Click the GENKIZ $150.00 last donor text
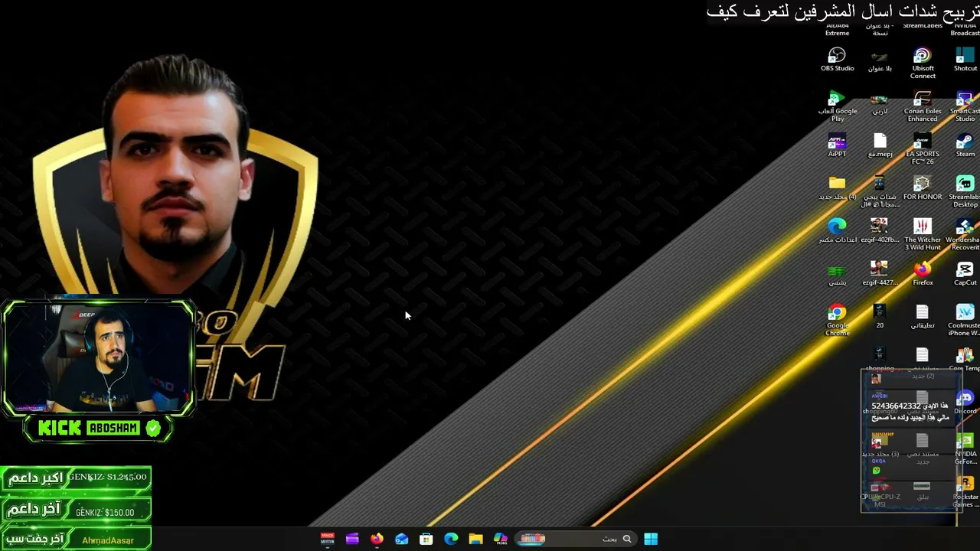The image size is (980, 551). (105, 512)
